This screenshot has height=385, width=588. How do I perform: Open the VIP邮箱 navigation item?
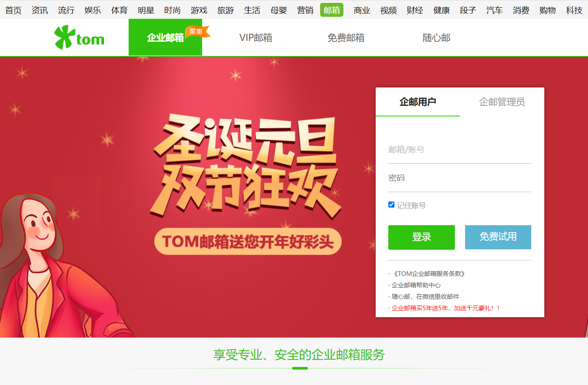[x=256, y=38]
